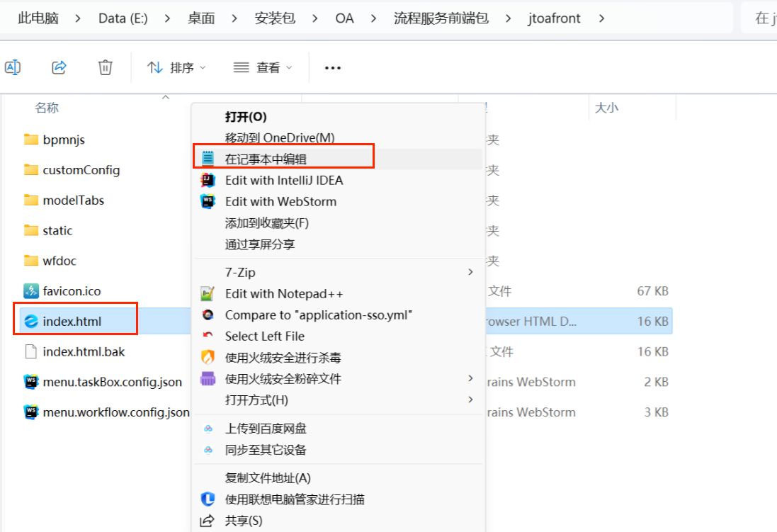Click OA in the breadcrumb path
The image size is (777, 532).
[x=344, y=18]
